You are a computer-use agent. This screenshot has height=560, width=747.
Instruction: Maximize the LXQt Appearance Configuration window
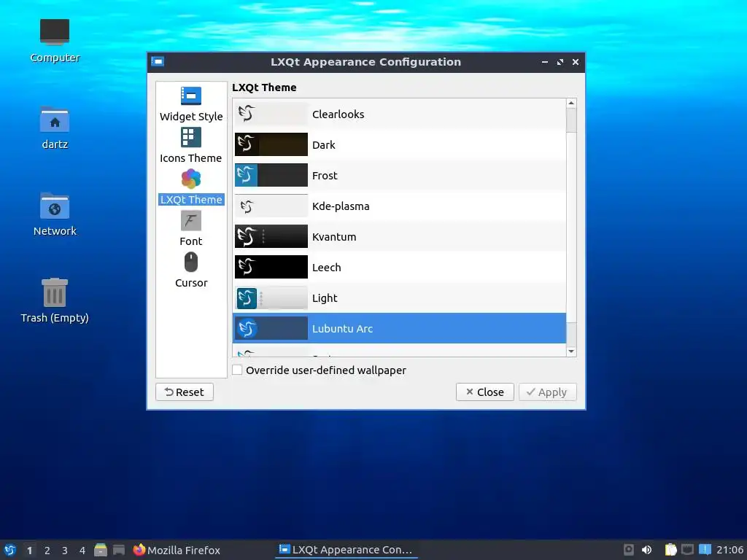tap(560, 62)
